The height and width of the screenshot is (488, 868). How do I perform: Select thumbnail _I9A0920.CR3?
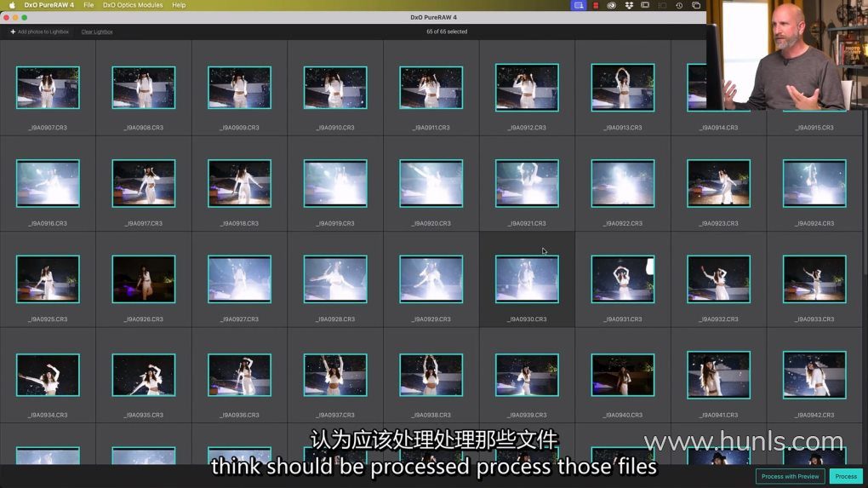coord(431,183)
